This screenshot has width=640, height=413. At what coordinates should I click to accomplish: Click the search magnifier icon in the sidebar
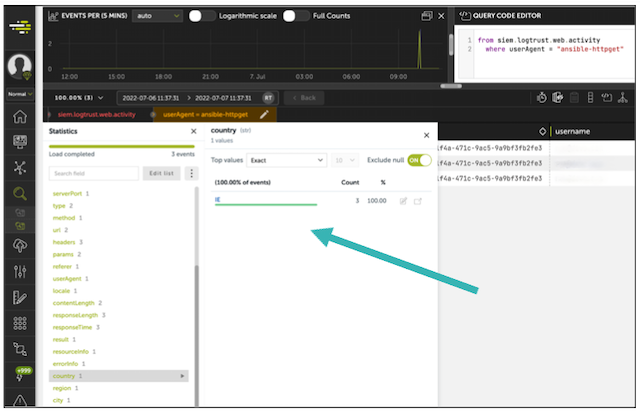(x=18, y=194)
